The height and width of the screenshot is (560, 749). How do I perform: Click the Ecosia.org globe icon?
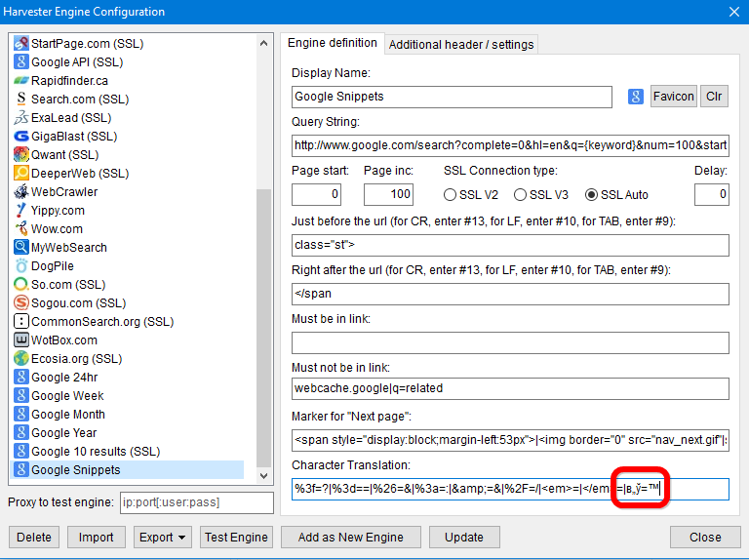pyautogui.click(x=21, y=359)
